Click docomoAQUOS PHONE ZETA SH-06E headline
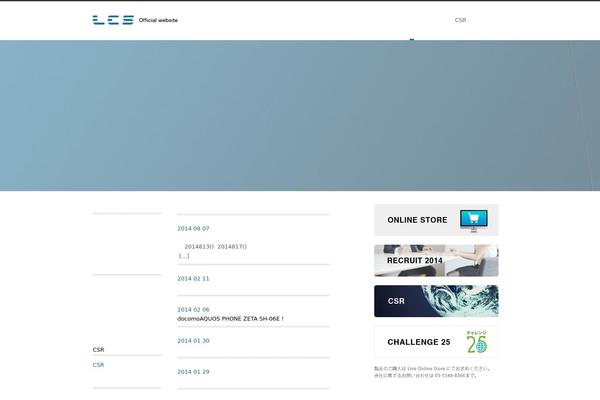 pos(230,318)
